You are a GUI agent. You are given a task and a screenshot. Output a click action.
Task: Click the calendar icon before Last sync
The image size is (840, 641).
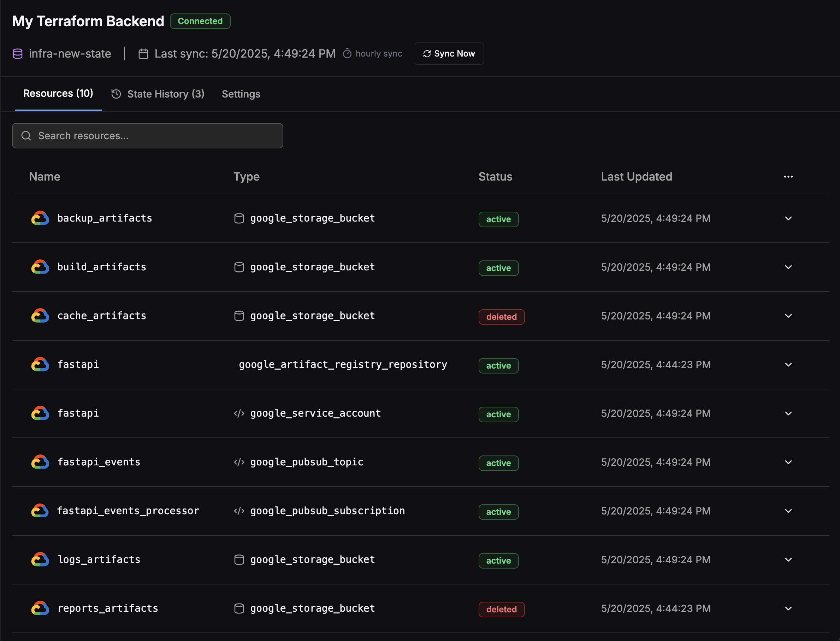pos(143,54)
